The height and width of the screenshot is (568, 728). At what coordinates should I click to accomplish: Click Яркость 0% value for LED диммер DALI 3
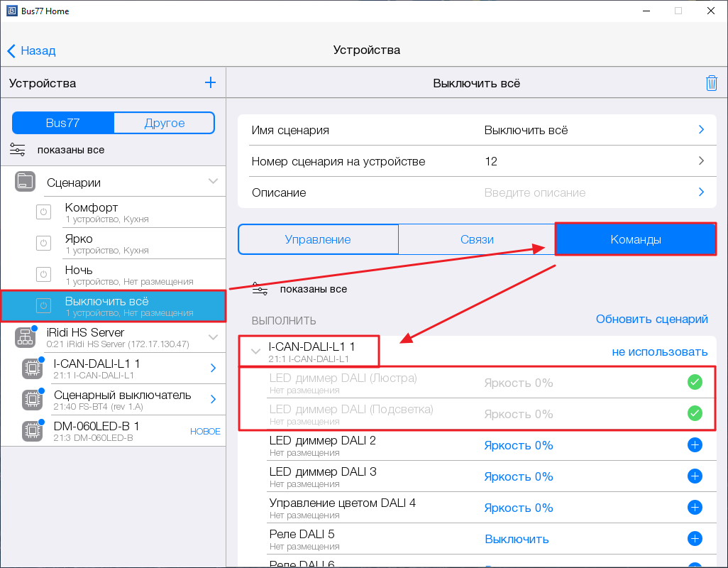518,476
